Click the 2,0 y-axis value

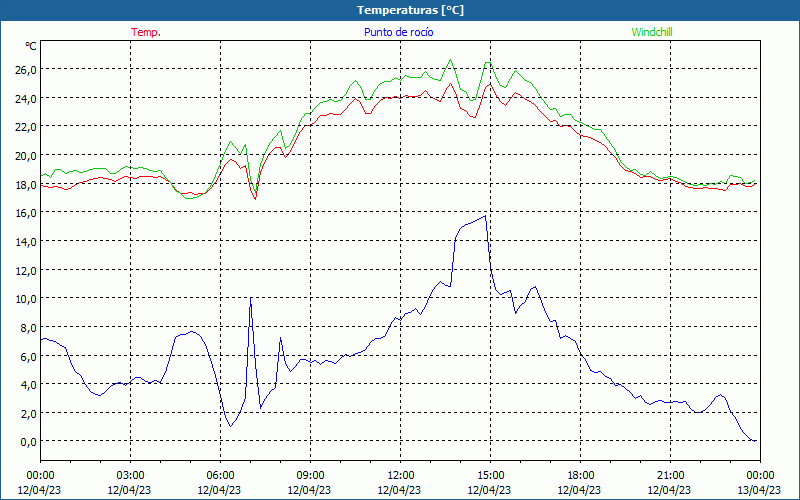point(28,414)
